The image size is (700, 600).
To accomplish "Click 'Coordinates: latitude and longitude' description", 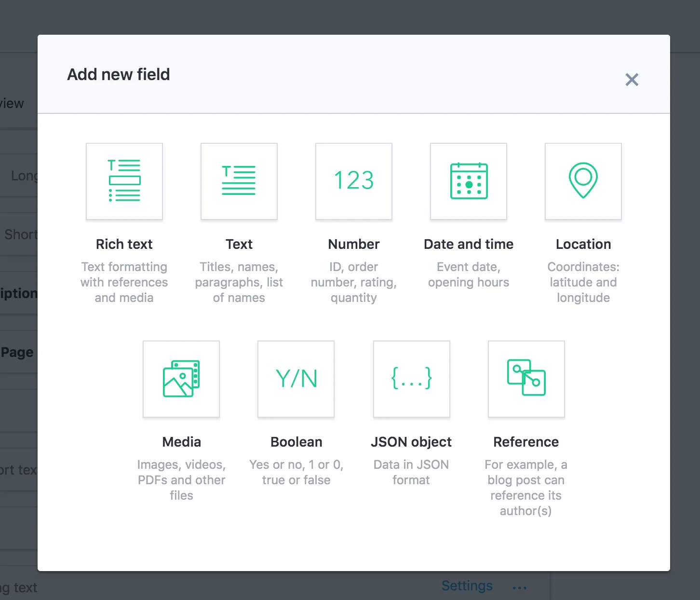I will coord(583,282).
